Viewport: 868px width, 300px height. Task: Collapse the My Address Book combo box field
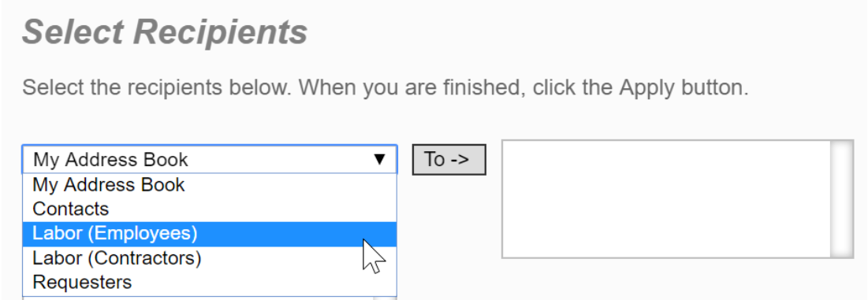pos(210,160)
